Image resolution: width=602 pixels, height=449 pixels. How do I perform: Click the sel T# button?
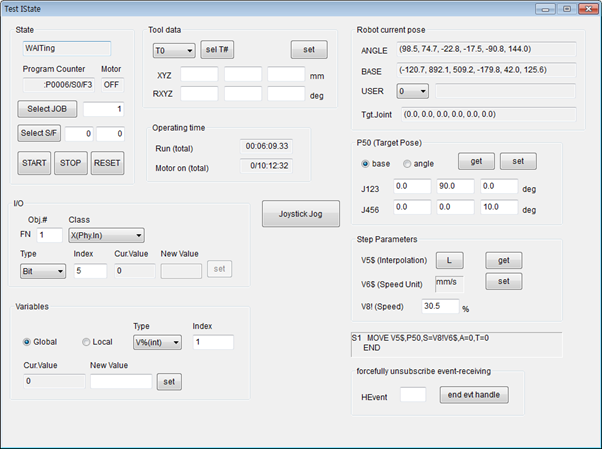[217, 50]
